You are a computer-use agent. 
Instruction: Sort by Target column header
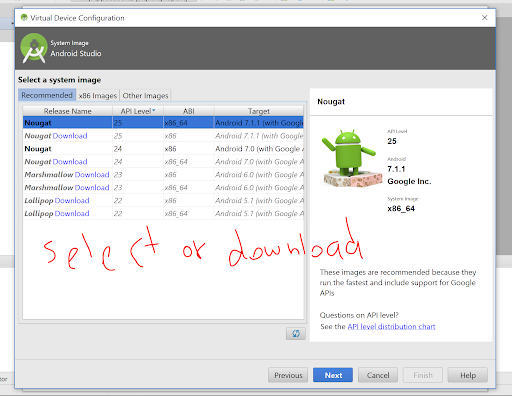[x=259, y=111]
